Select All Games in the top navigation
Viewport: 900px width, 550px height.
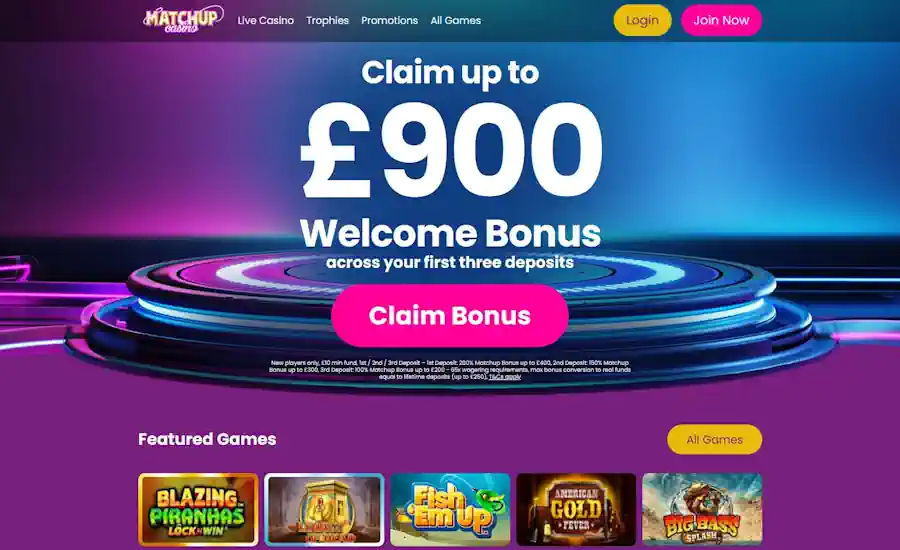tap(456, 21)
